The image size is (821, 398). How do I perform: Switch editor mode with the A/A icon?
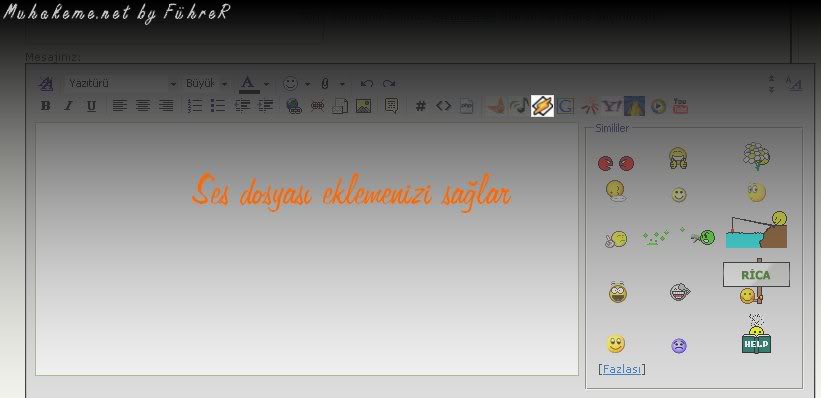tap(794, 84)
